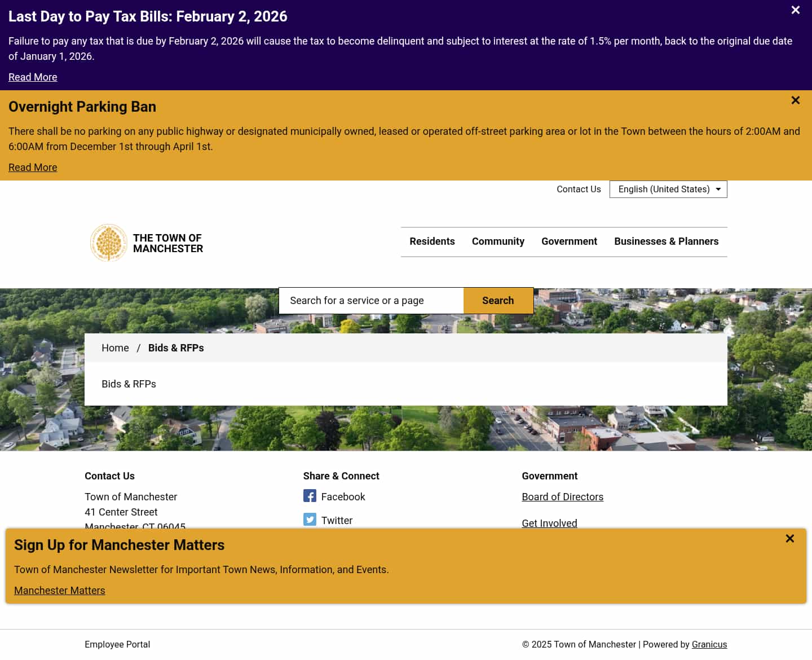Read More about the tax bill deadline

click(x=32, y=77)
